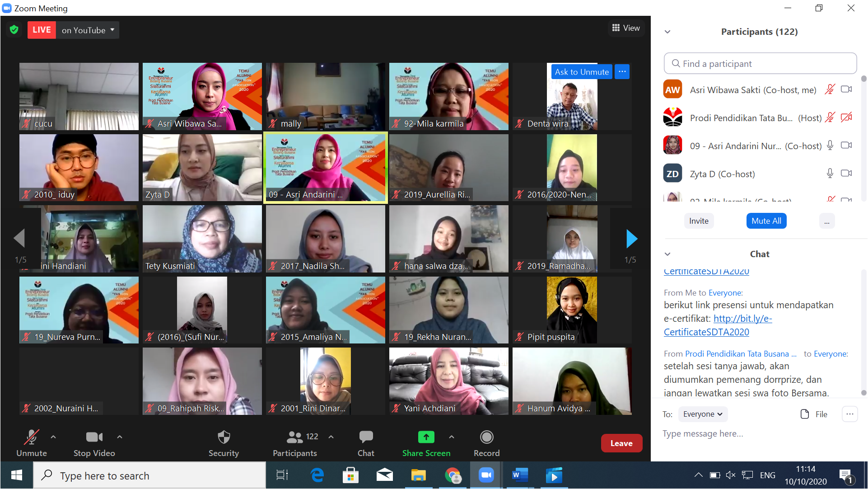This screenshot has height=489, width=868.
Task: Go to next gallery page arrow
Action: (631, 239)
